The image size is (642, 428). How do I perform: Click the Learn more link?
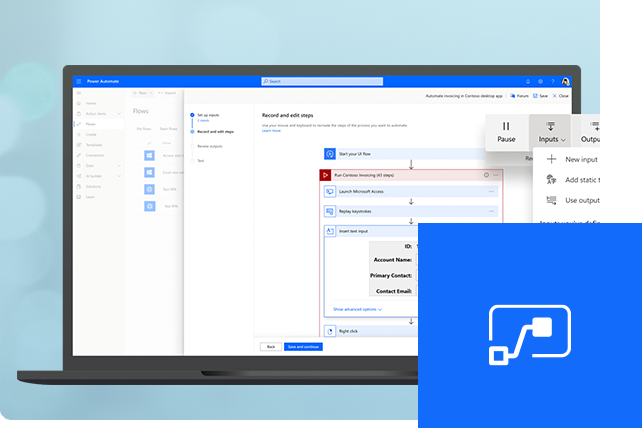(271, 131)
